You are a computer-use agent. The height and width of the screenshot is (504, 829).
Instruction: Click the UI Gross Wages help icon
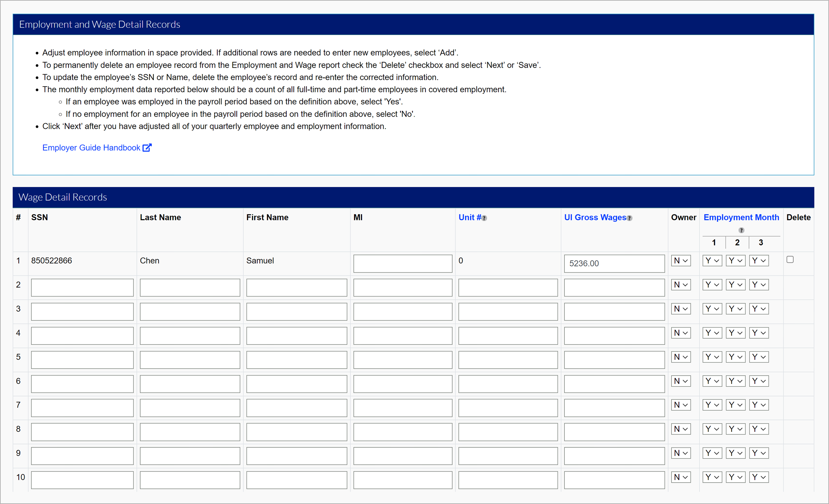(x=629, y=218)
